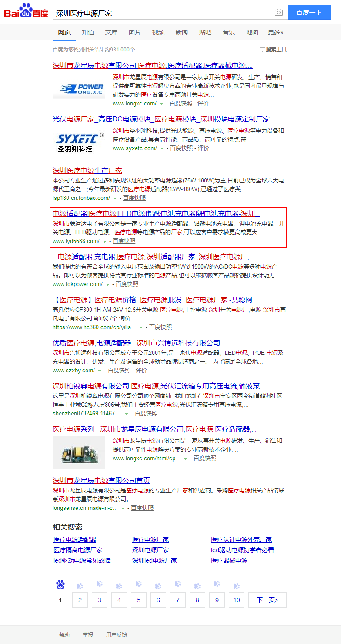341x644 pixels.
Task: Open the 深圳医疗电源生产厂家 result
Action: pyautogui.click(x=87, y=171)
